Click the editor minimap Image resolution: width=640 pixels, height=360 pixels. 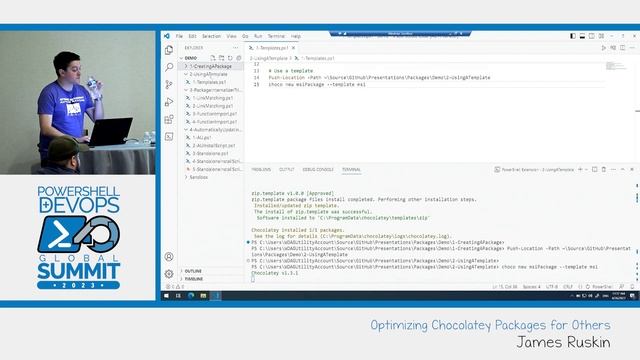[x=616, y=65]
